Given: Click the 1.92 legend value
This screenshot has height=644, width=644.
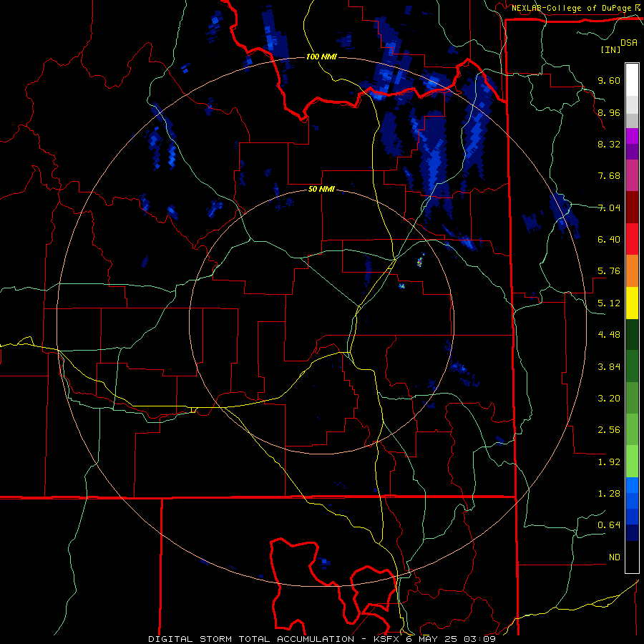Looking at the screenshot, I should click(609, 462).
